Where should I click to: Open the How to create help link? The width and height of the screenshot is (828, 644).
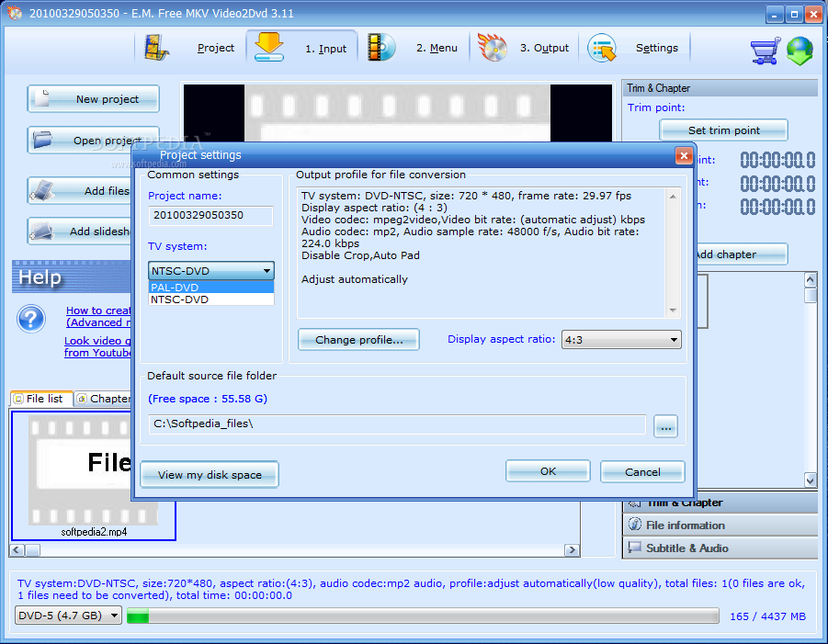pyautogui.click(x=98, y=316)
